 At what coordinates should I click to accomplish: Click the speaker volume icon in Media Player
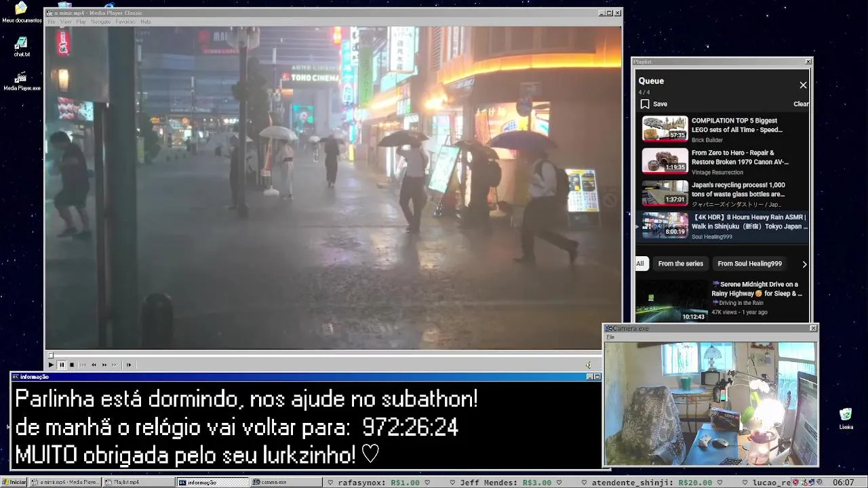pos(589,365)
